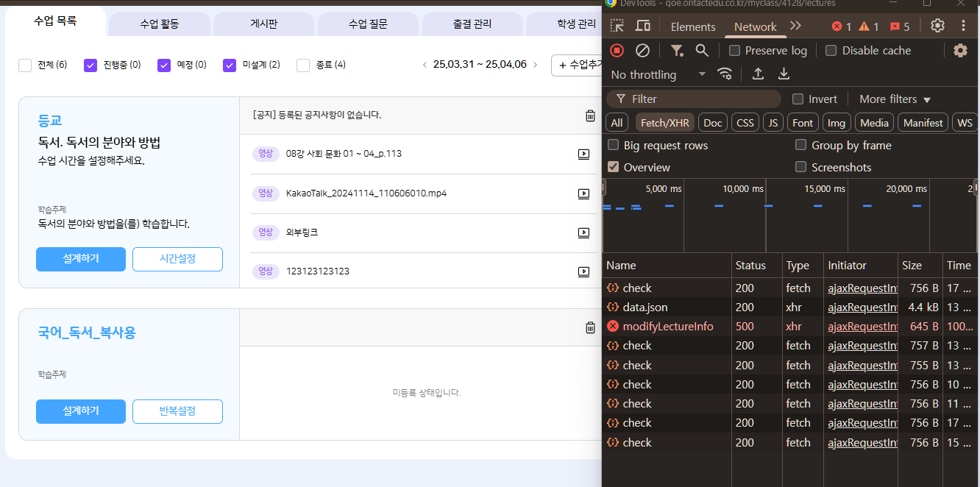Screen dimensions: 980x487
Task: Switch to the 출결 관리 tab
Action: click(x=472, y=24)
